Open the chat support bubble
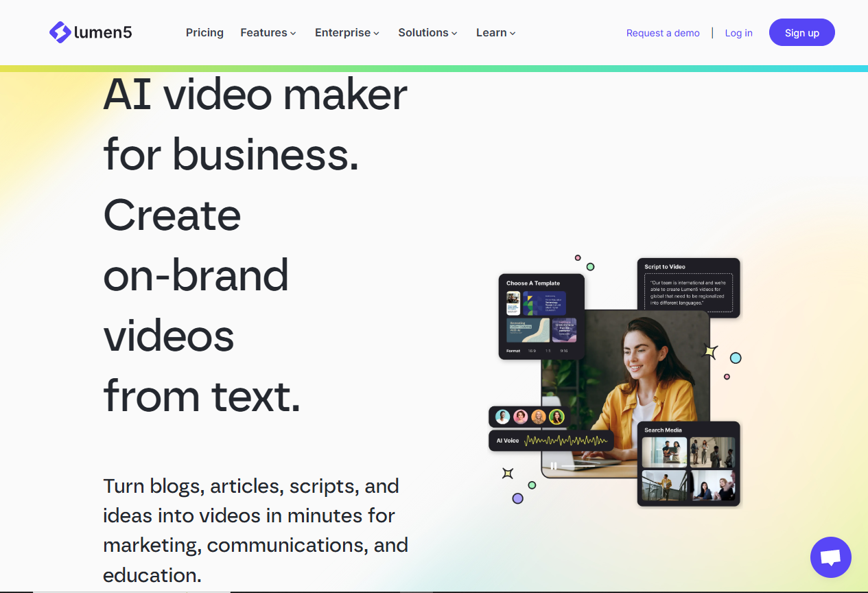 pyautogui.click(x=830, y=557)
